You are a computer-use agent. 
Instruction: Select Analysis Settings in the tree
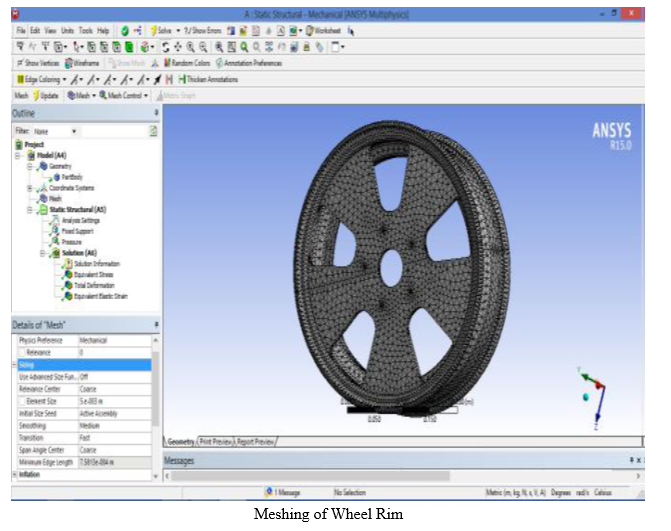click(x=81, y=220)
